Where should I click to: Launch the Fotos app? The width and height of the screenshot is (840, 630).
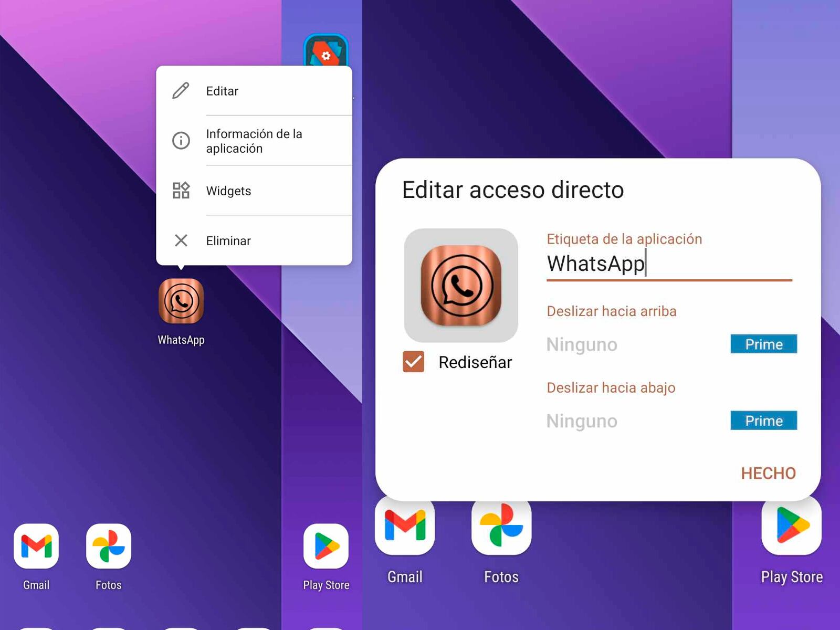pos(108,546)
